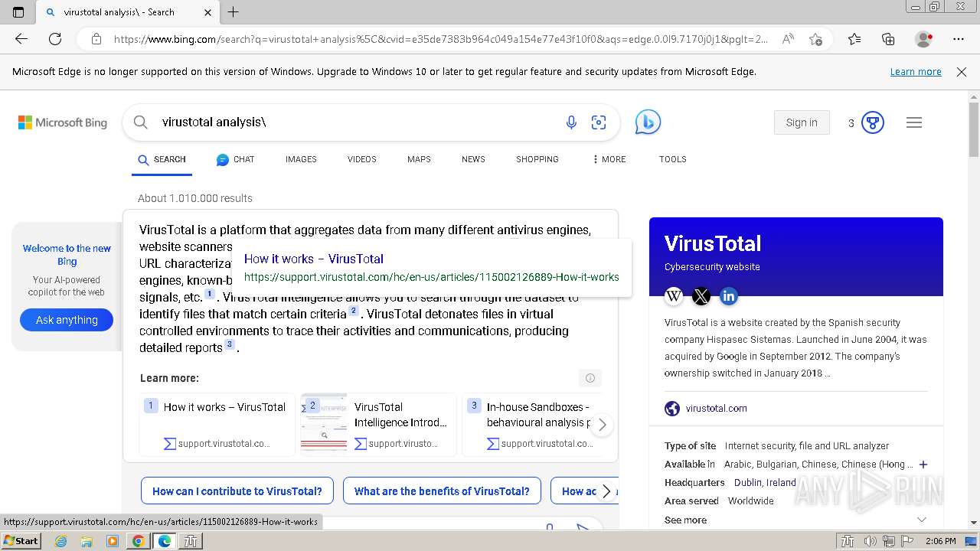Open the Windows Start menu
Viewport: 980px width, 551px height.
coord(21,540)
